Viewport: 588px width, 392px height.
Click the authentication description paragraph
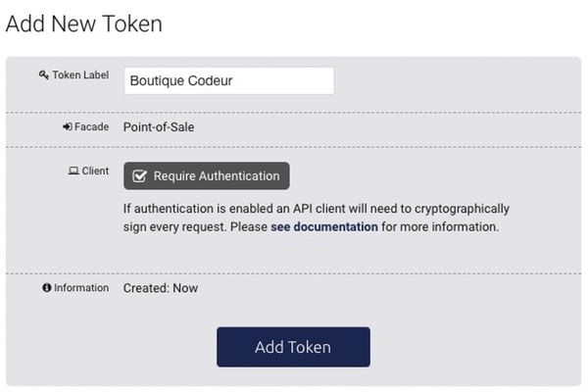[x=314, y=218]
